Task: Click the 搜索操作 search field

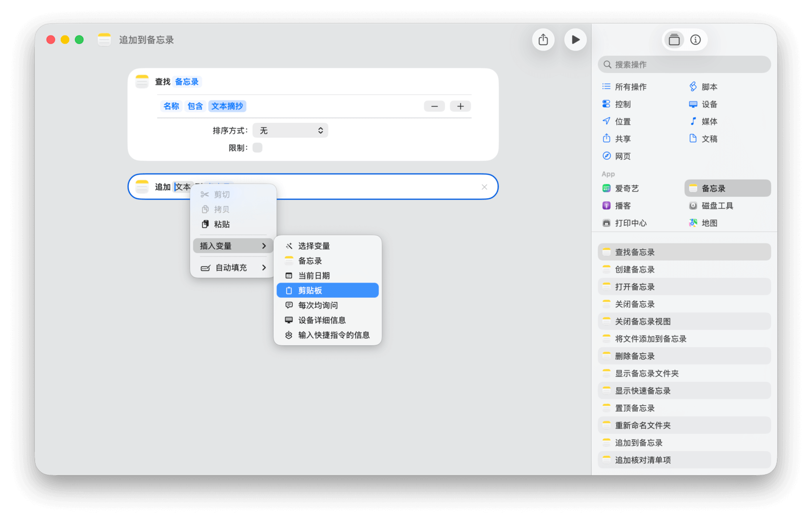Action: [684, 64]
